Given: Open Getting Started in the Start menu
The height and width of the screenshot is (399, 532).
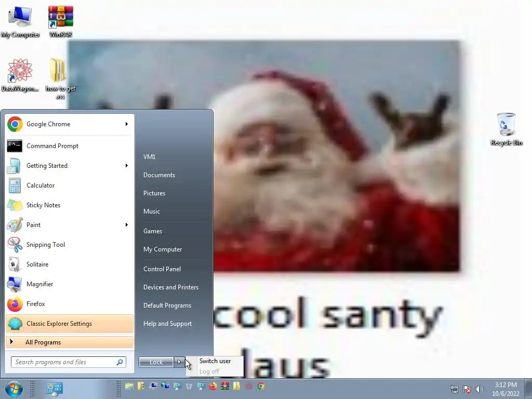Looking at the screenshot, I should 70,166.
